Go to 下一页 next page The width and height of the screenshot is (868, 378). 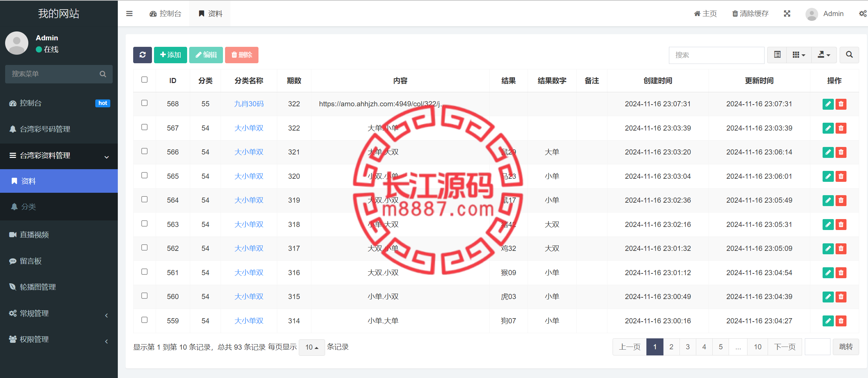pos(785,347)
